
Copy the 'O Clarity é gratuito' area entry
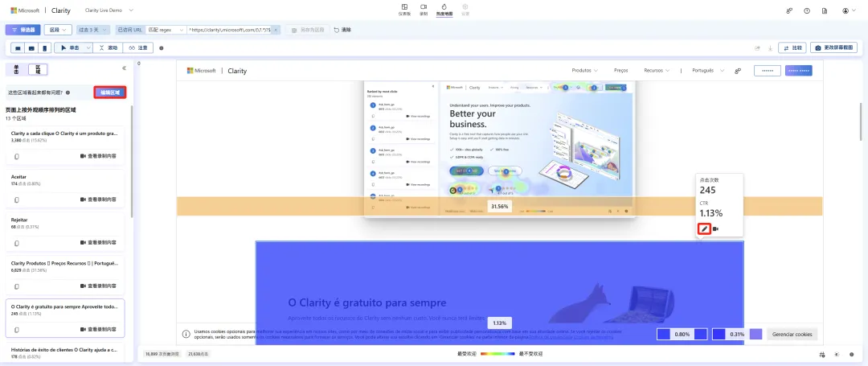pyautogui.click(x=17, y=330)
